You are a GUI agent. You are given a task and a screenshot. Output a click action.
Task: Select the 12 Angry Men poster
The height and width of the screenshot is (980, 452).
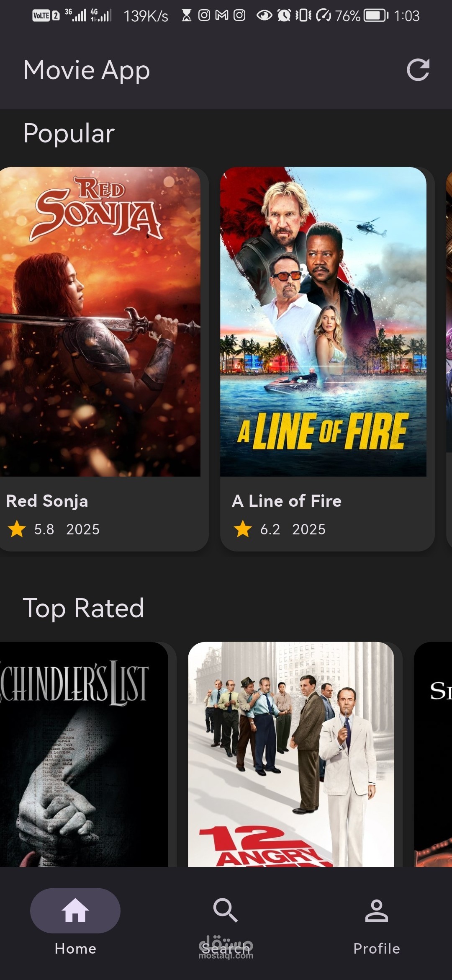tap(291, 754)
